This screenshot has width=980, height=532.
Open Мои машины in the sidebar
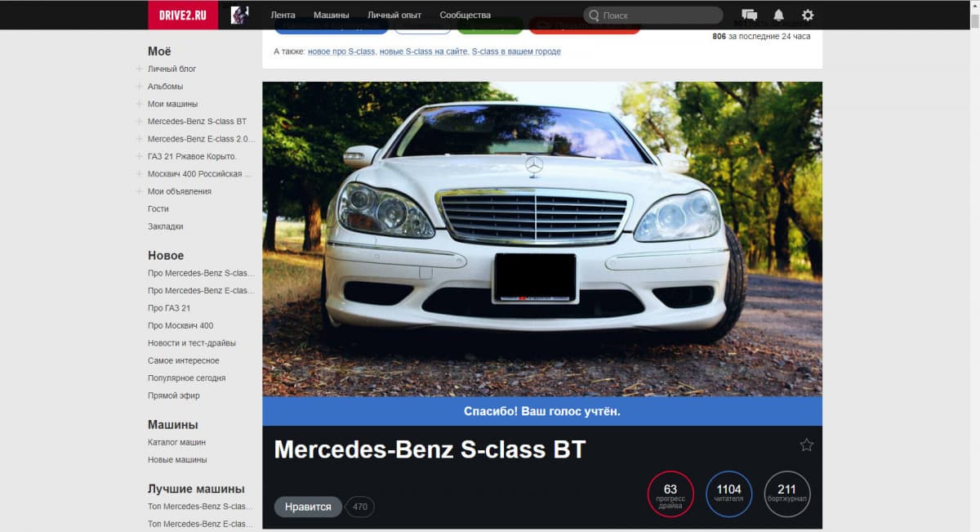[x=173, y=104]
